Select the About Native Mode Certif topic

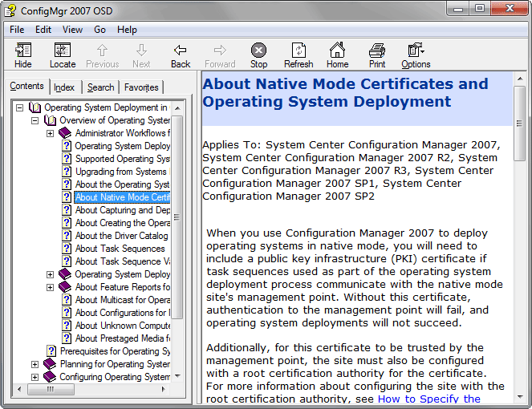coord(122,197)
